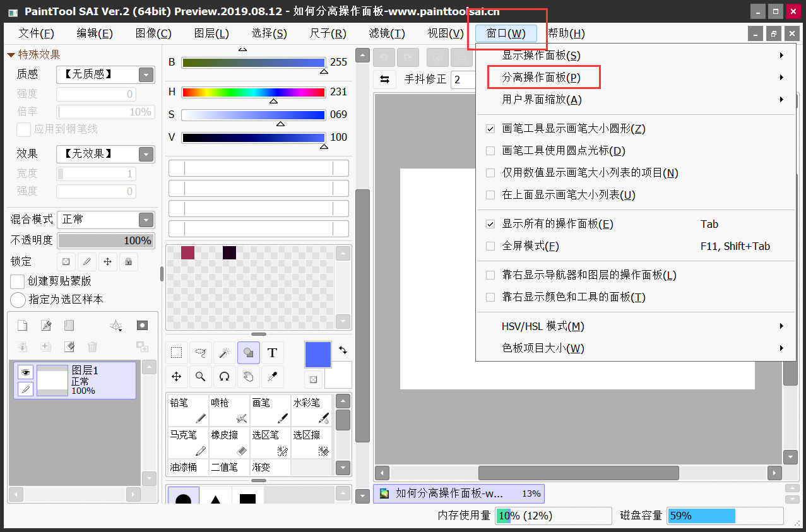The width and height of the screenshot is (806, 532).
Task: Select the 指定为选区样本 radio button
Action: coord(18,299)
